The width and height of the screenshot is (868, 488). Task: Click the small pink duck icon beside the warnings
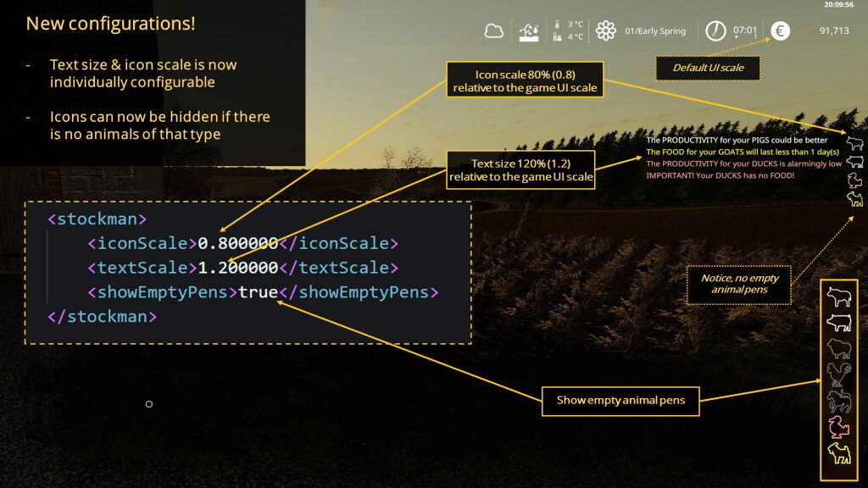[x=854, y=180]
